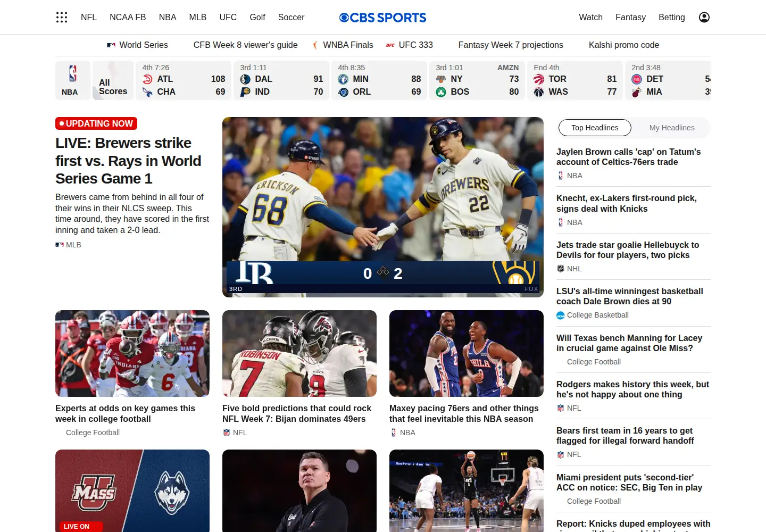Open Rays-Brewers live score overlay bar

[x=383, y=277]
